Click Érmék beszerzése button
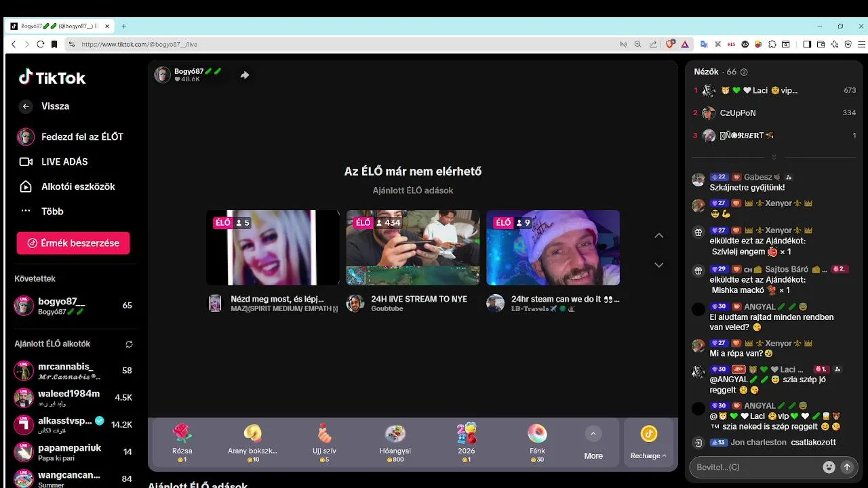This screenshot has height=488, width=868. point(73,243)
